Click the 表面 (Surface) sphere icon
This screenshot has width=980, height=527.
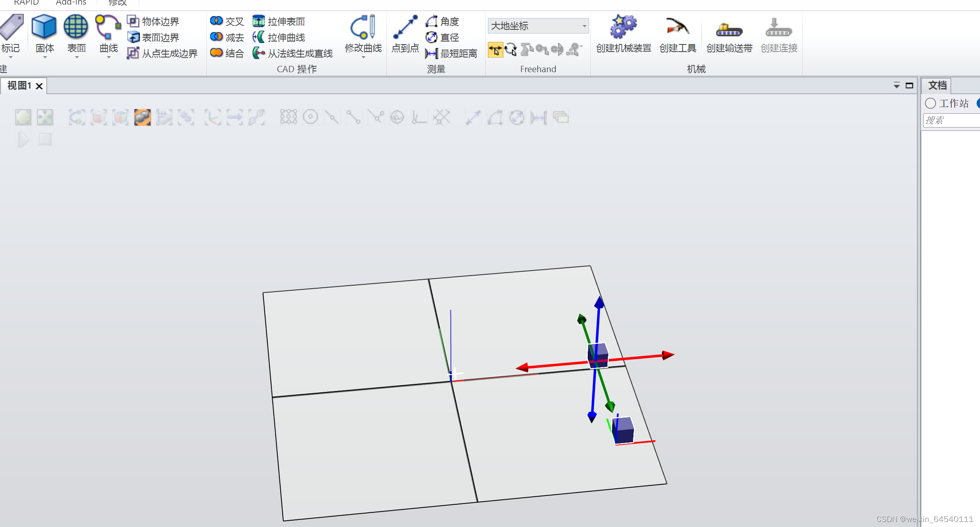point(76,27)
